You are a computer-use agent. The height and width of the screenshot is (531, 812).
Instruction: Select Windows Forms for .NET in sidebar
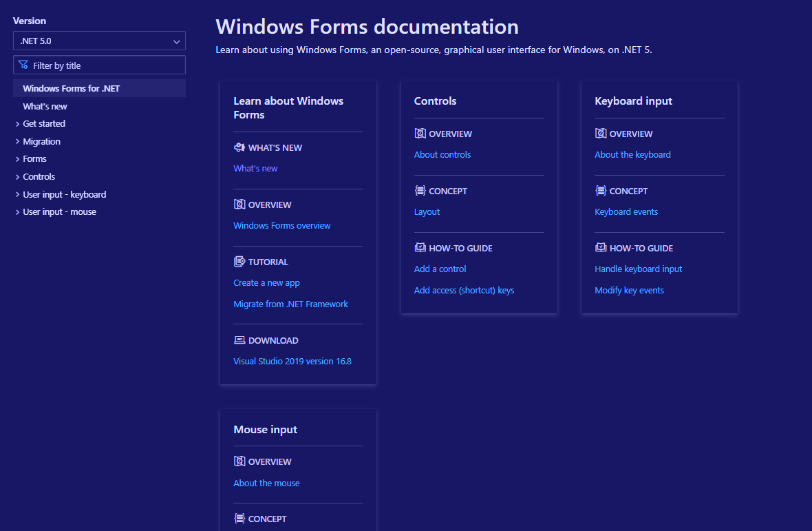click(99, 89)
